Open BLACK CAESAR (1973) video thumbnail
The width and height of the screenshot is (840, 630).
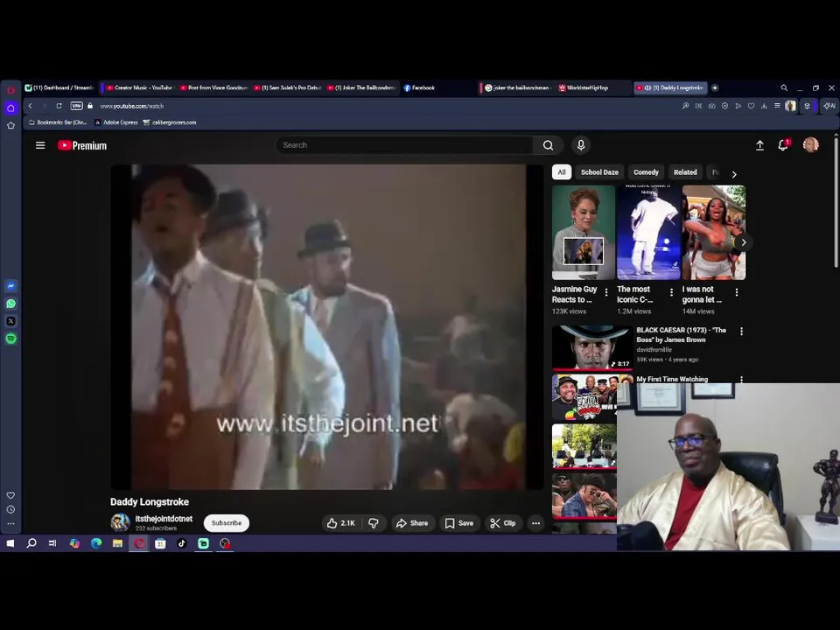pos(592,348)
